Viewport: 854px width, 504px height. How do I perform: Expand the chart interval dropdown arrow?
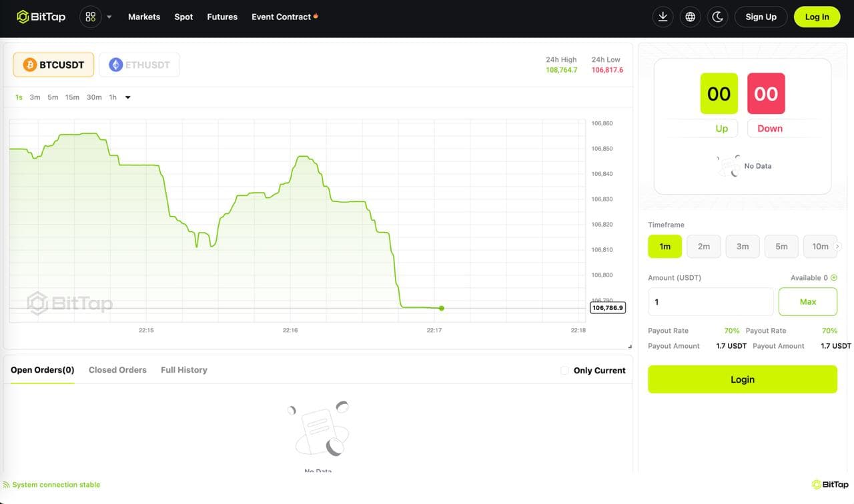click(x=128, y=97)
